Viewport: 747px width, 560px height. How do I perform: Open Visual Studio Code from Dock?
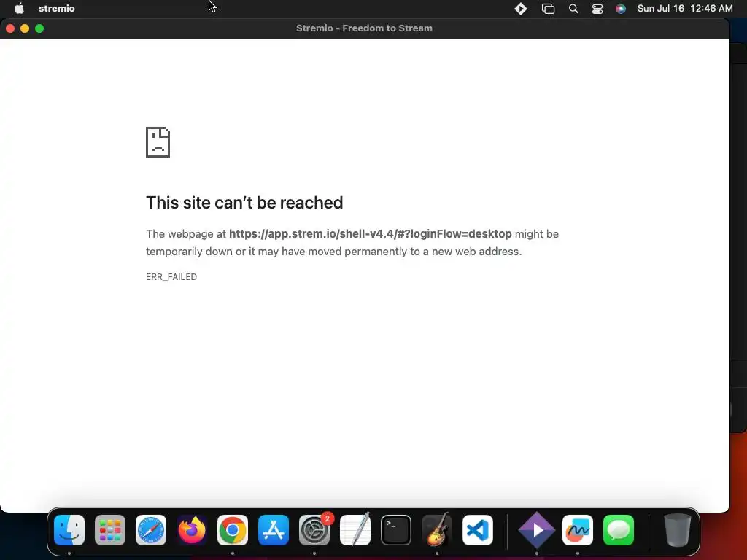(478, 530)
